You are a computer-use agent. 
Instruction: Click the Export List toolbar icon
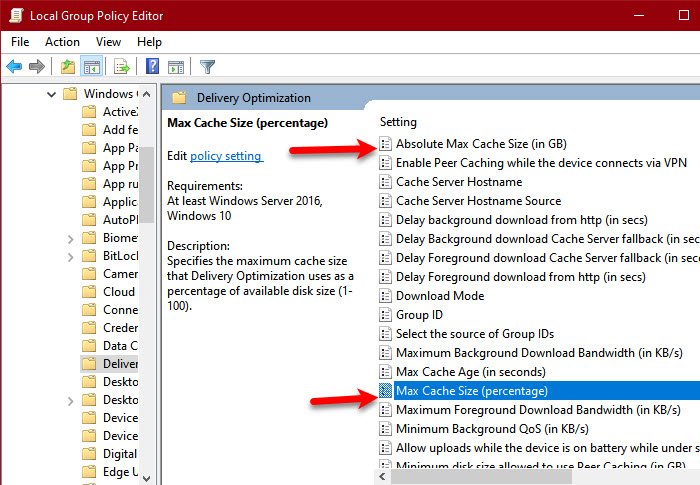(121, 67)
